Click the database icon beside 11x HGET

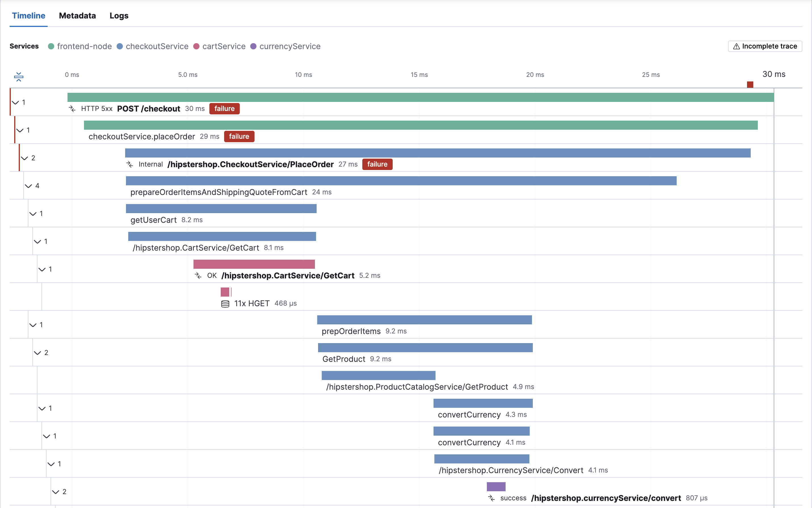click(225, 304)
